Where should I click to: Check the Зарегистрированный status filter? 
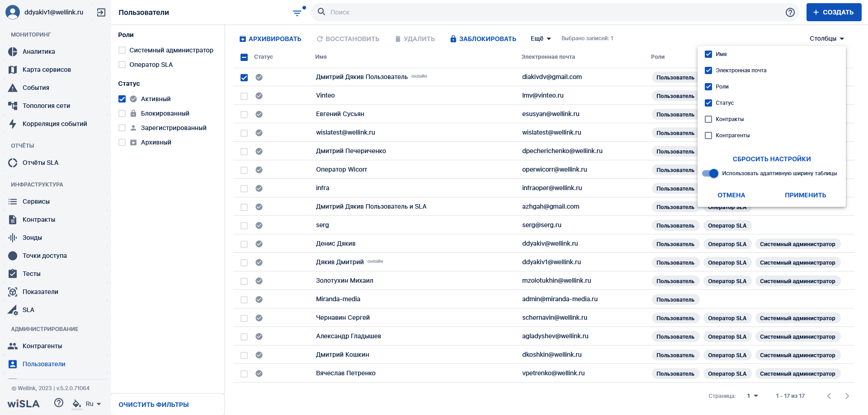pos(122,128)
